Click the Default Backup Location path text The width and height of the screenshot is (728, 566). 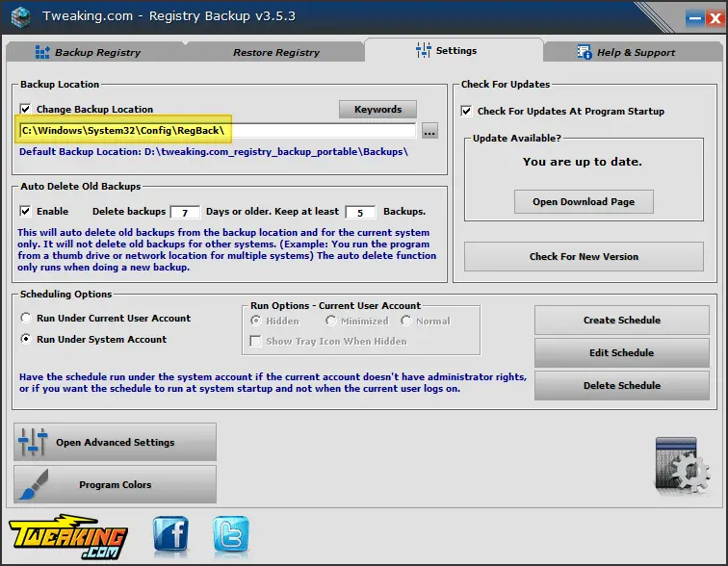point(214,152)
